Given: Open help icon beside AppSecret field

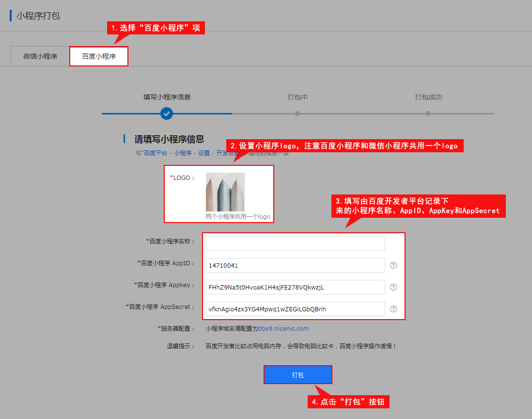Looking at the screenshot, I should tap(393, 308).
